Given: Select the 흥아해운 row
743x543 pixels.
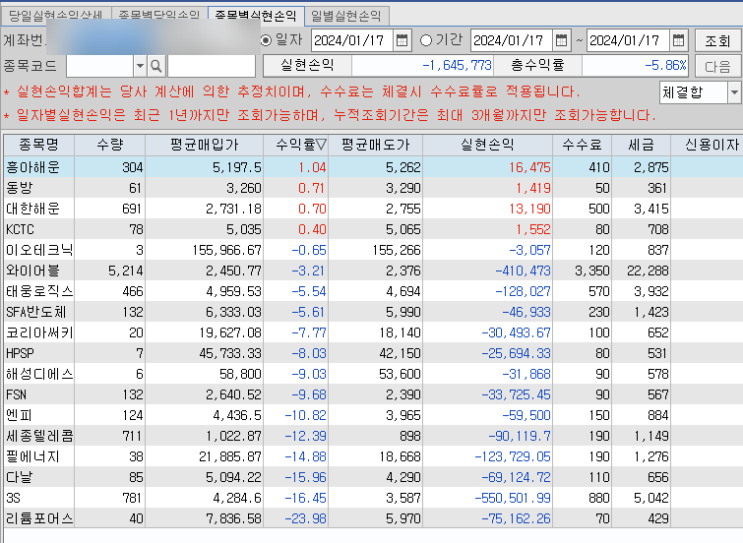Looking at the screenshot, I should [x=373, y=167].
